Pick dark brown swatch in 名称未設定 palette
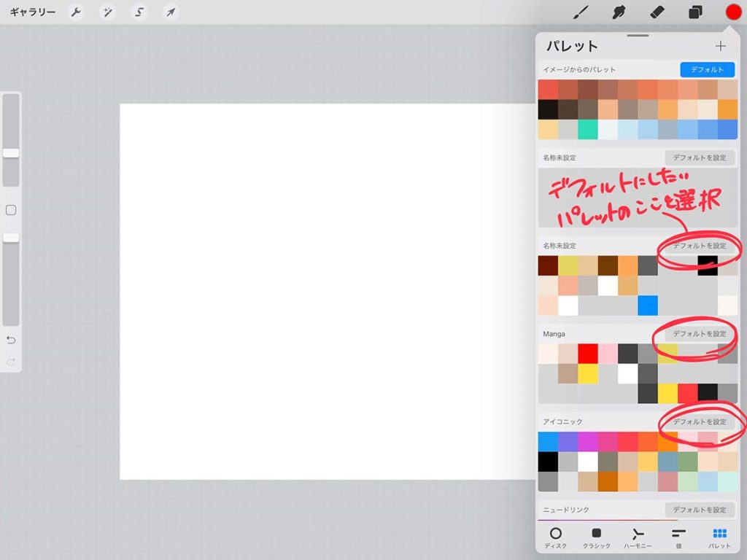747x560 pixels. [548, 265]
